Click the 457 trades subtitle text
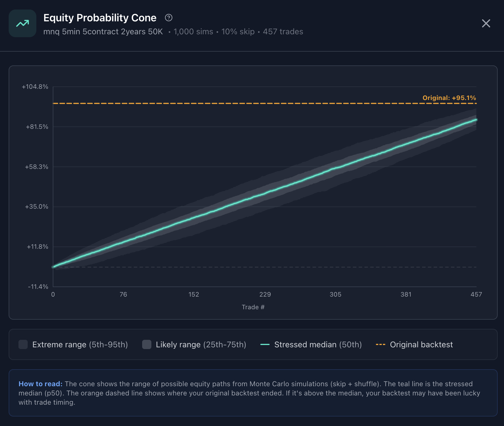Screen dimensions: 504x426 click(x=283, y=32)
